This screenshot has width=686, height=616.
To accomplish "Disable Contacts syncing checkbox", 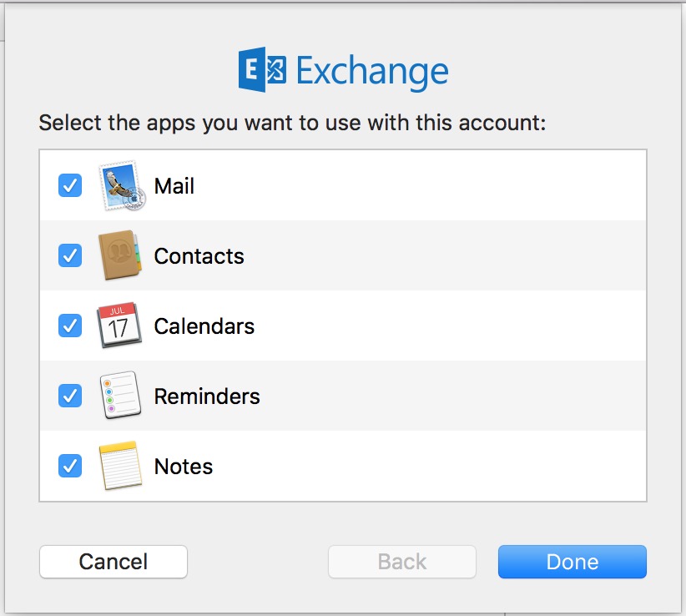I will tap(69, 255).
